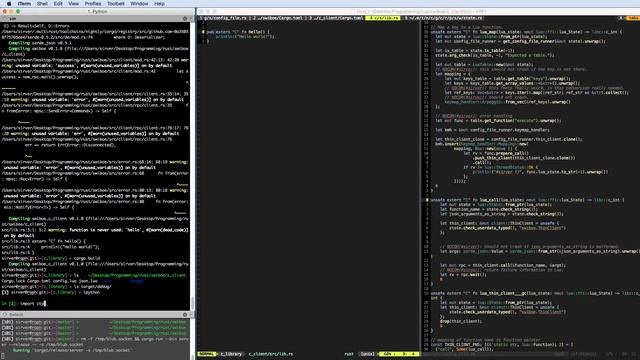Click the '1. Python' window title
640x360 pixels.
97,11
